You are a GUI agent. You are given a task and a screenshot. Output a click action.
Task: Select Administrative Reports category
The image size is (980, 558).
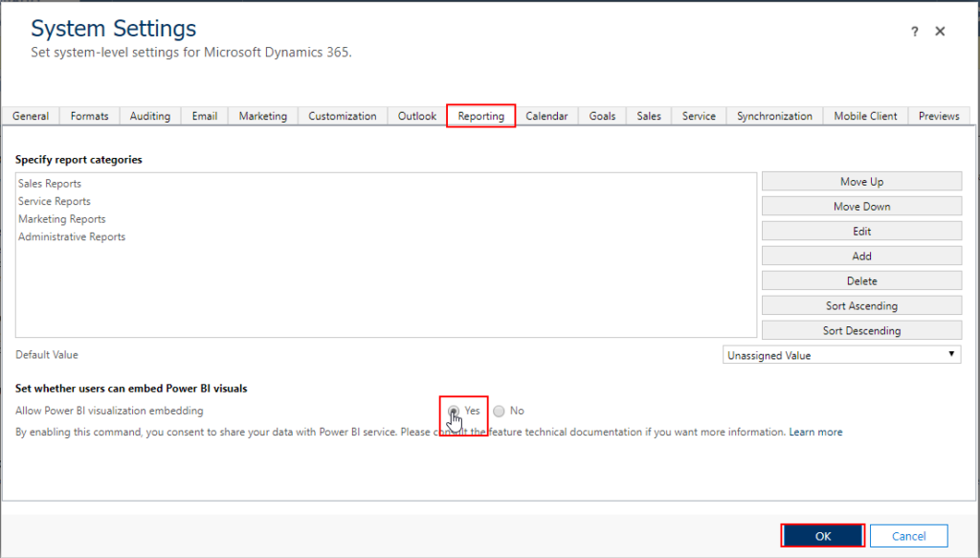72,236
